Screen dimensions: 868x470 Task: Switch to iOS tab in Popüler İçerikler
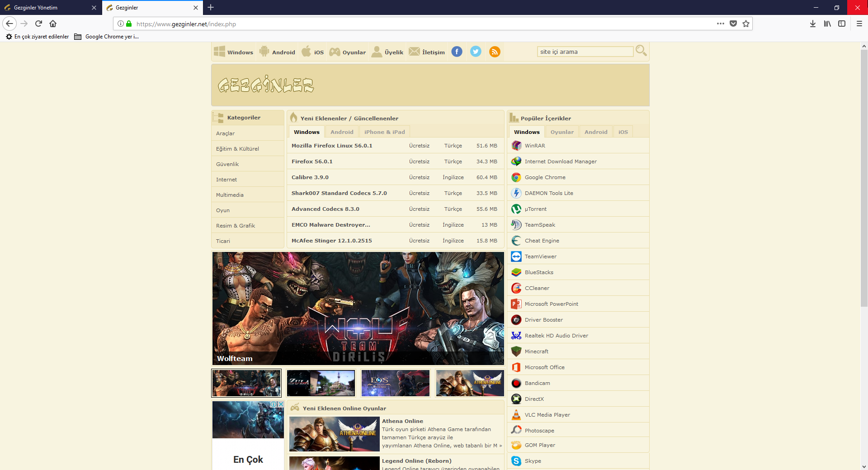[623, 132]
